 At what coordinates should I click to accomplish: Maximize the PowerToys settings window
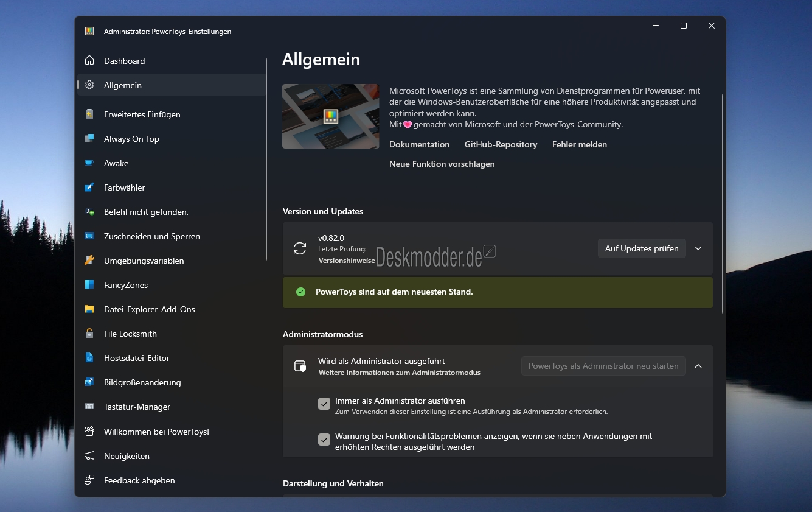click(684, 26)
